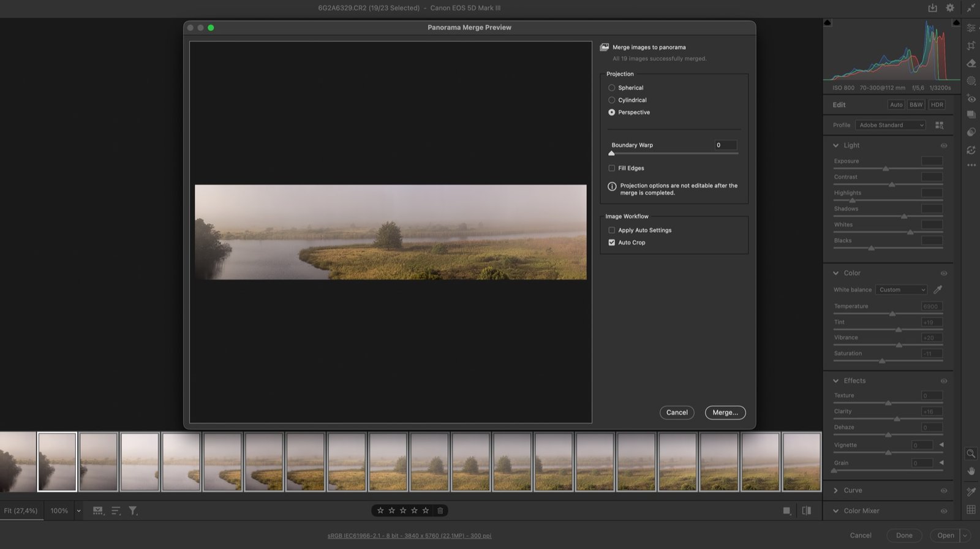Viewport: 980px width, 549px height.
Task: Open the Adobe Standard profile dropdown
Action: tap(891, 125)
